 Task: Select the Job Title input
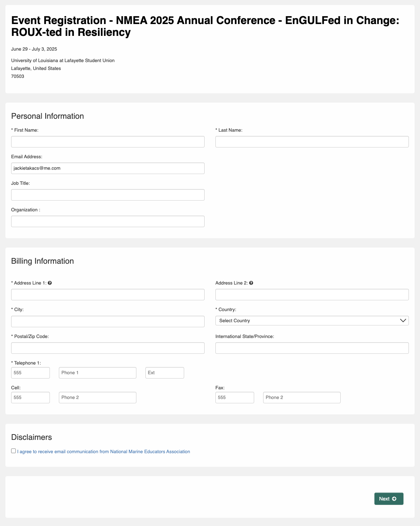point(108,195)
